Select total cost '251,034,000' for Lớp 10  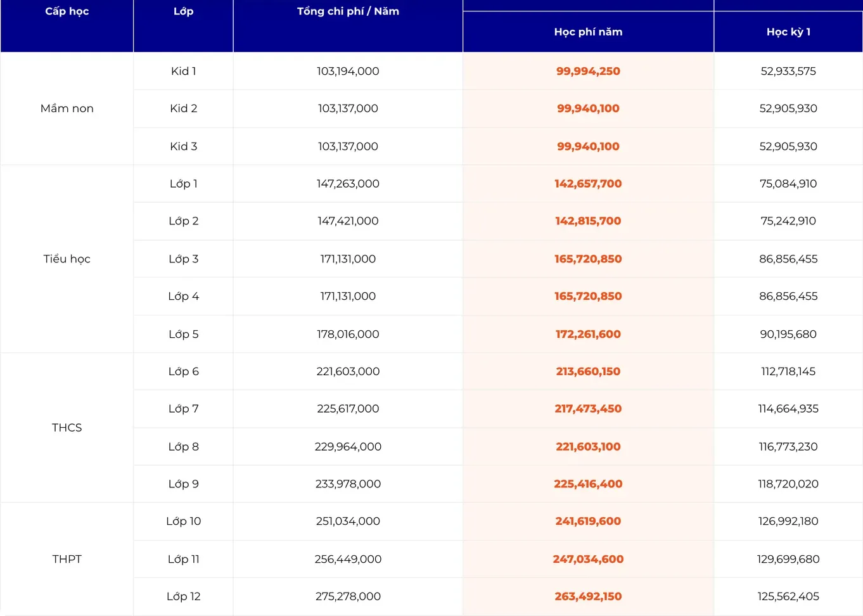point(348,521)
